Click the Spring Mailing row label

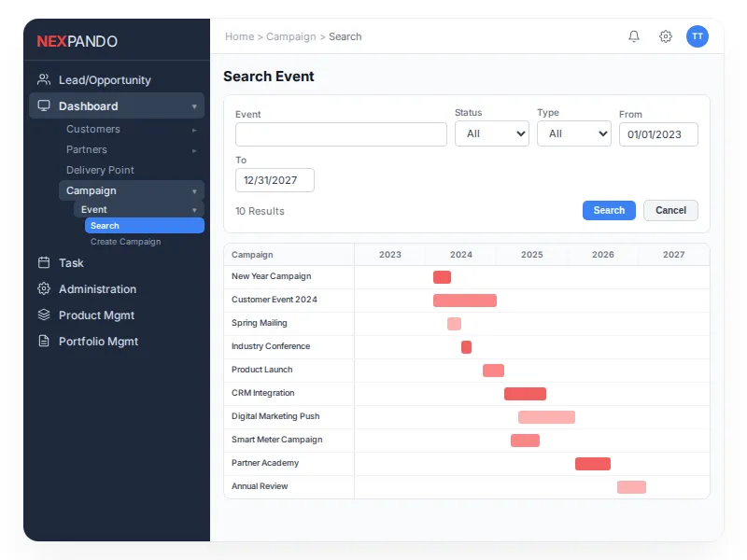click(x=260, y=323)
